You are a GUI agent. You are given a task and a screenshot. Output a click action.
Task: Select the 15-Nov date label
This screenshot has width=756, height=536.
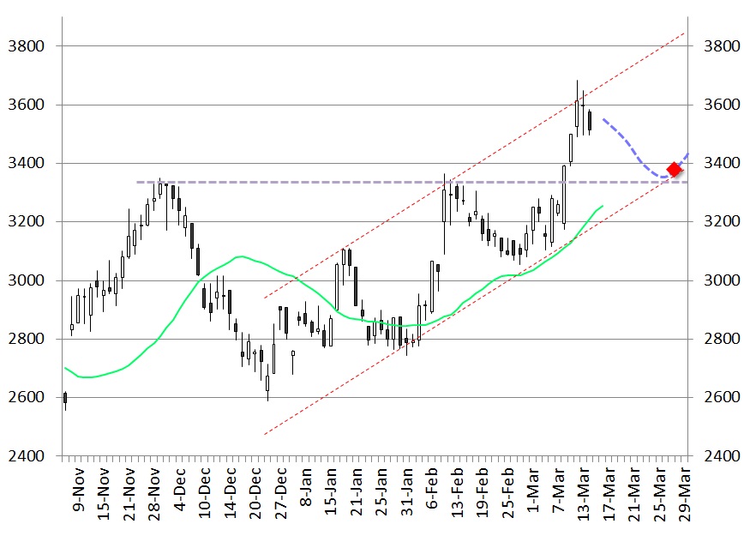pos(103,493)
